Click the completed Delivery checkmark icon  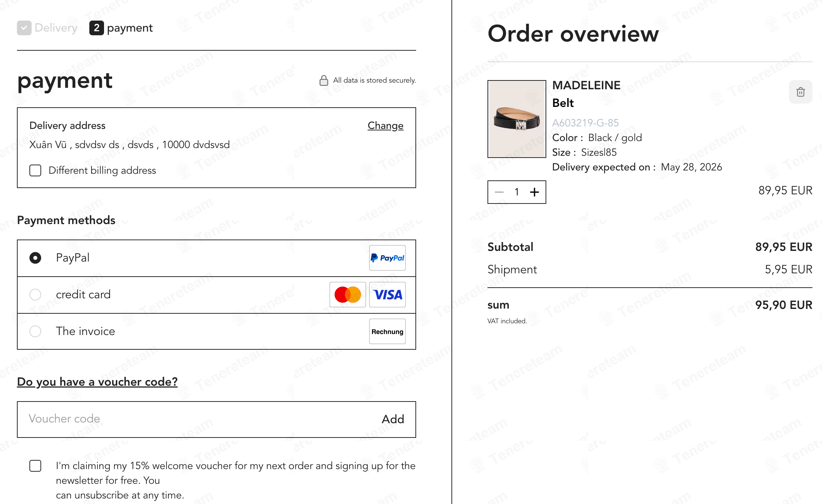pyautogui.click(x=24, y=28)
